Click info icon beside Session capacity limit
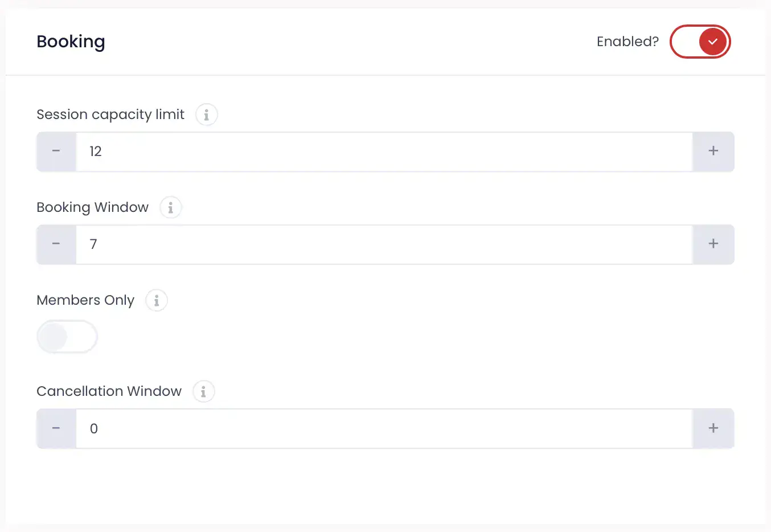Viewport: 771px width, 532px height. 206,115
